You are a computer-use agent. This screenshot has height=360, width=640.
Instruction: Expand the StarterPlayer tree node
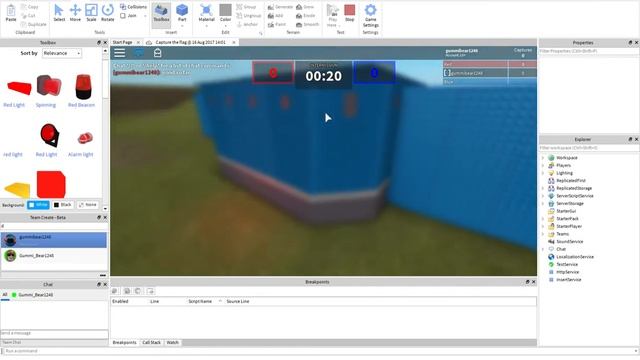(x=543, y=226)
